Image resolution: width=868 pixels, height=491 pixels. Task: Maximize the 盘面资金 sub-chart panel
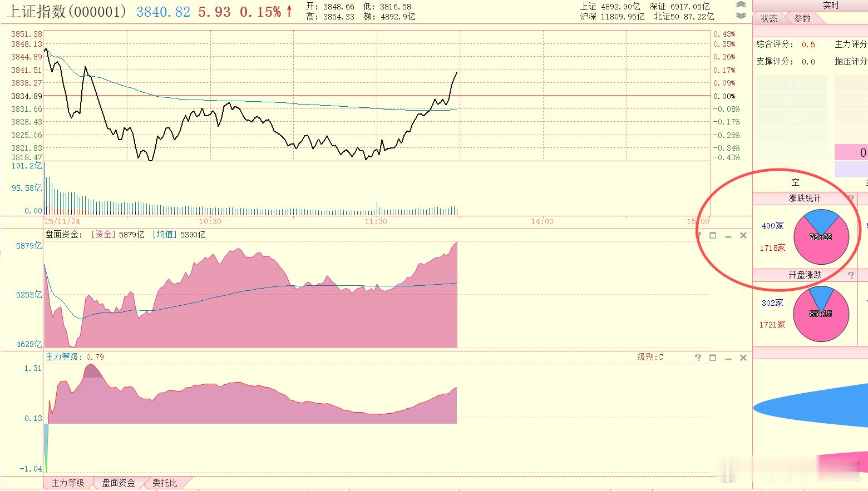tap(713, 235)
